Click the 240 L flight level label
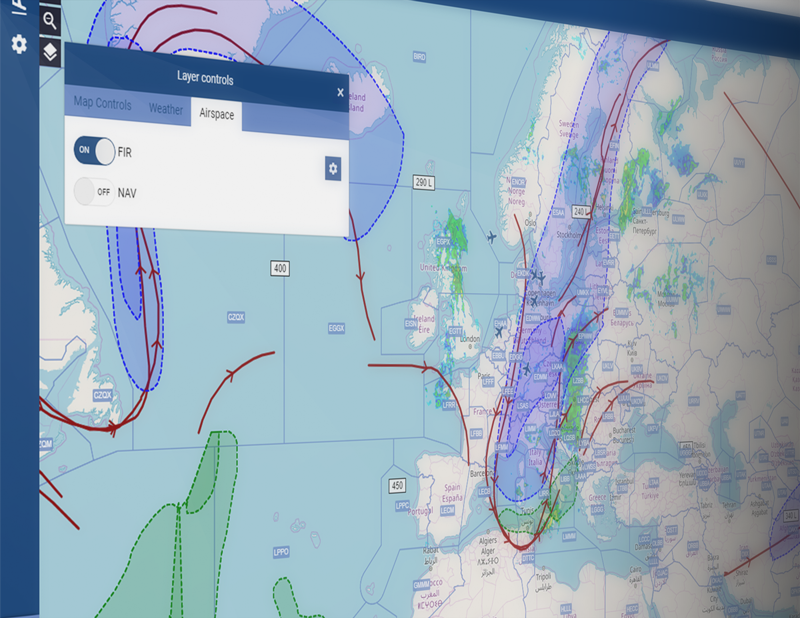The width and height of the screenshot is (800, 618). pos(581,211)
